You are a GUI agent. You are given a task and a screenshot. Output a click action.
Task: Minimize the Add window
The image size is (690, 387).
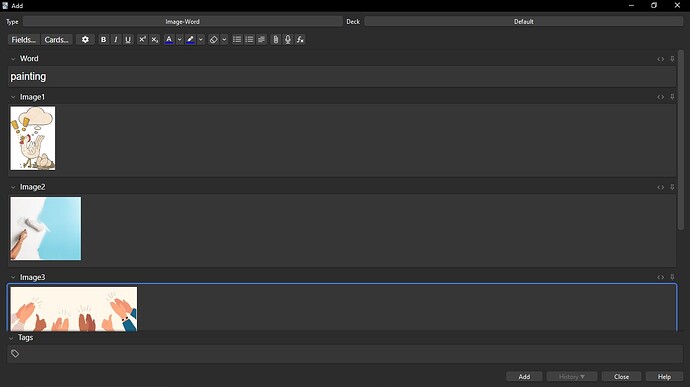631,5
